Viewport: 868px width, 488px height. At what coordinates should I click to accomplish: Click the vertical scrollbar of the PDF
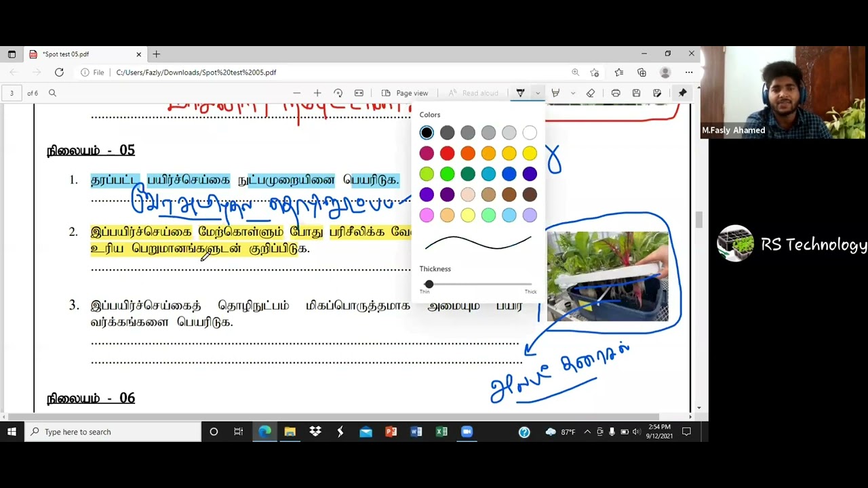pos(698,220)
